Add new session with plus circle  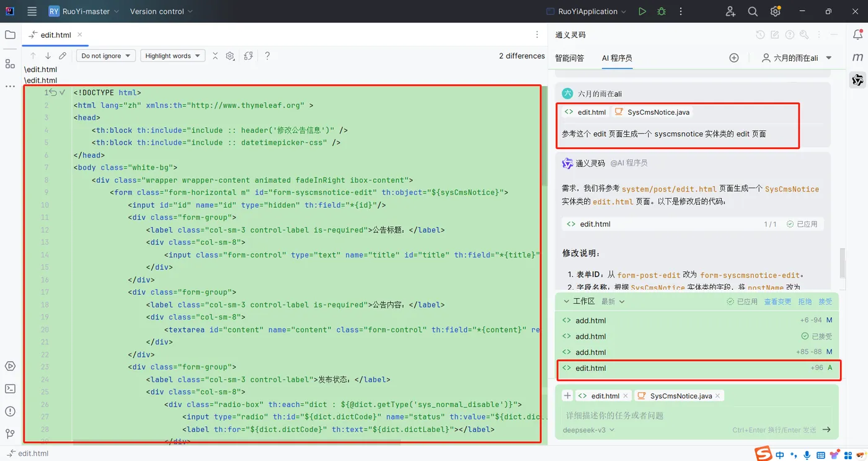pyautogui.click(x=734, y=58)
